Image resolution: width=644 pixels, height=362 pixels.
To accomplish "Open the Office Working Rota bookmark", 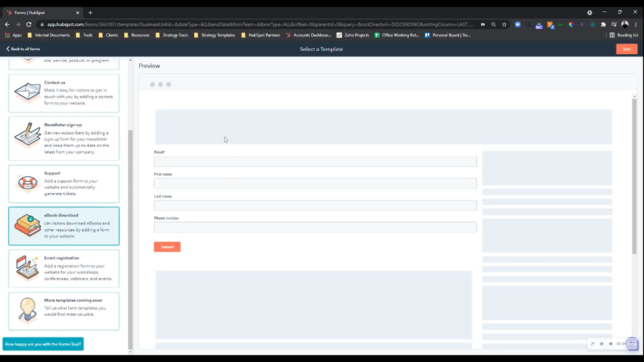I will click(x=397, y=35).
